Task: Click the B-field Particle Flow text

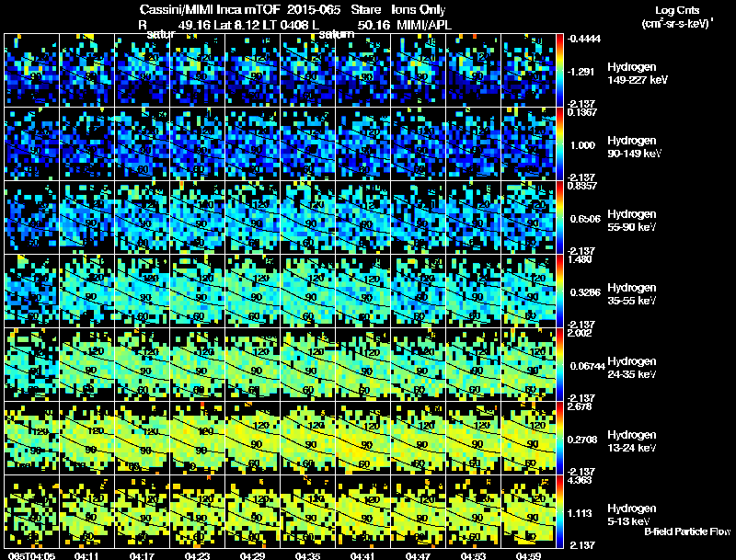Action: click(x=687, y=531)
